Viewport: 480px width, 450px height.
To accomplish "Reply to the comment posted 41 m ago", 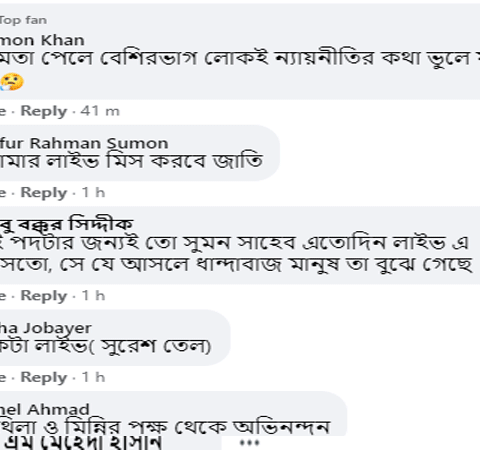I will click(44, 111).
